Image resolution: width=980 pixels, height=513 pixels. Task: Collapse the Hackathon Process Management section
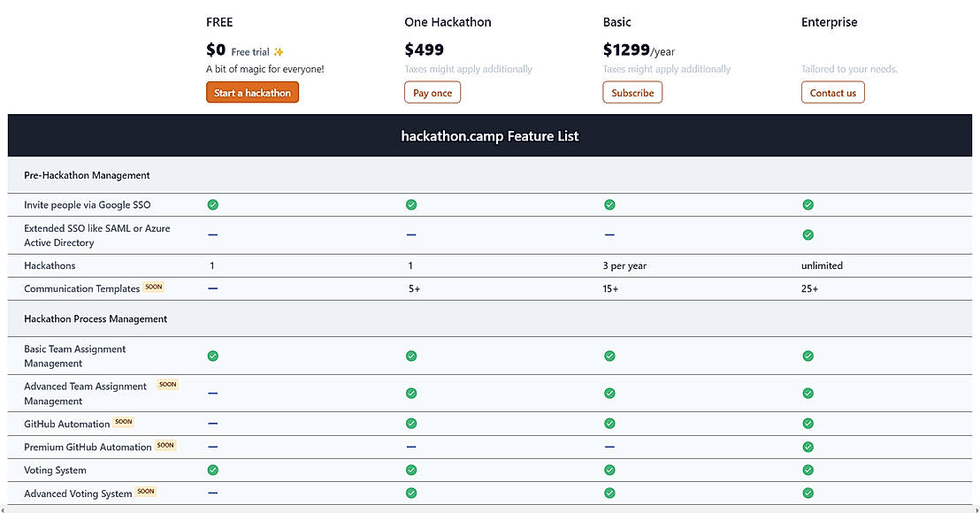coord(94,318)
